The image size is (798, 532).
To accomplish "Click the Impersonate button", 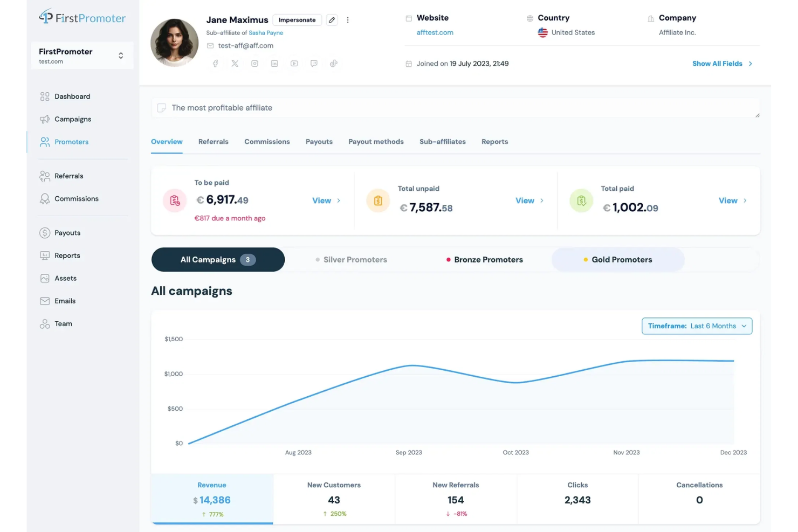I will tap(297, 19).
